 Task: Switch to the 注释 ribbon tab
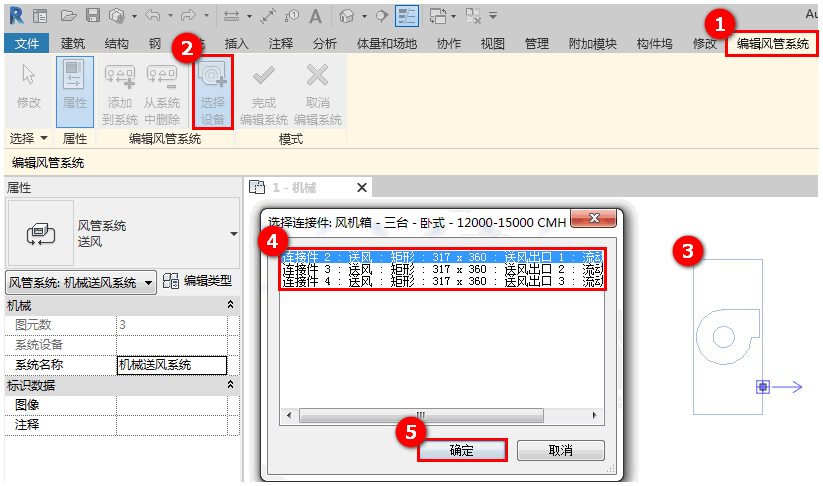pyautogui.click(x=280, y=44)
